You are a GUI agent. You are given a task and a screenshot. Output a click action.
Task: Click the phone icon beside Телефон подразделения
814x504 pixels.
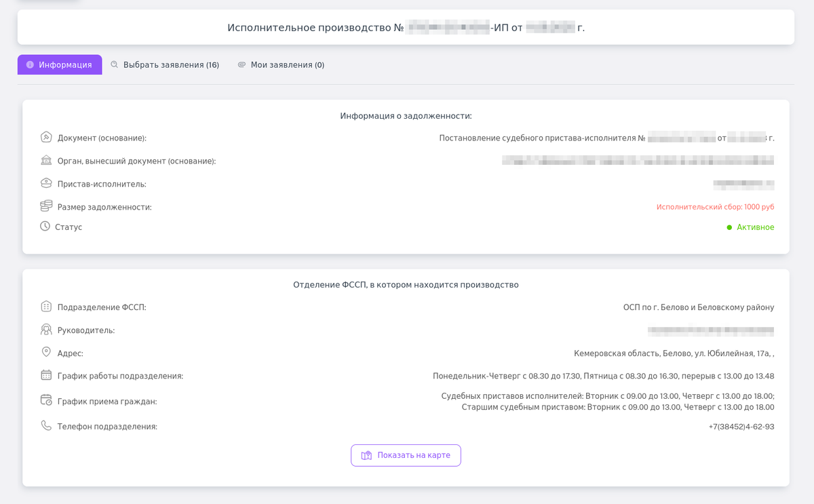[46, 426]
